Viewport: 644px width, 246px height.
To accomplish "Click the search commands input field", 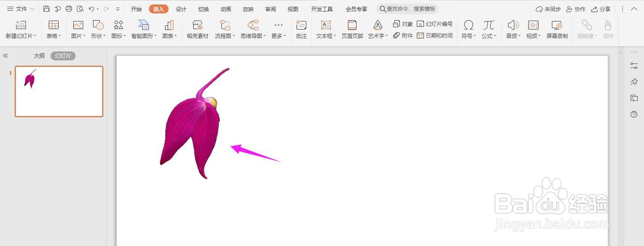I will click(x=407, y=9).
